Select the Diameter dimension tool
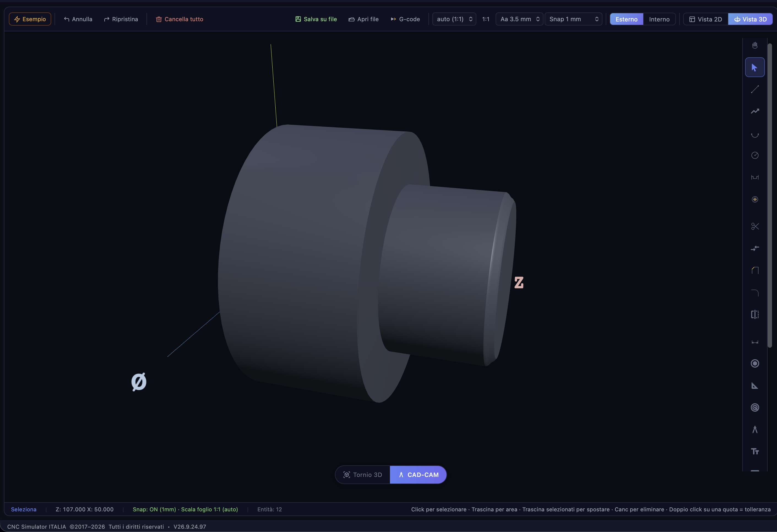This screenshot has height=532, width=777. pyautogui.click(x=755, y=363)
